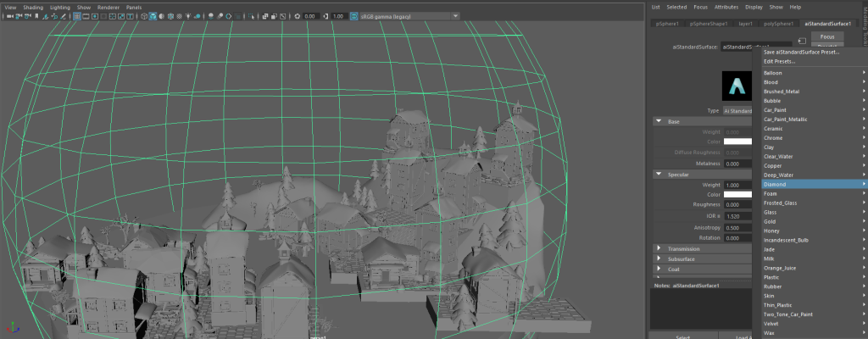
Task: Click the Image Plane icon
Action: pyautogui.click(x=46, y=16)
